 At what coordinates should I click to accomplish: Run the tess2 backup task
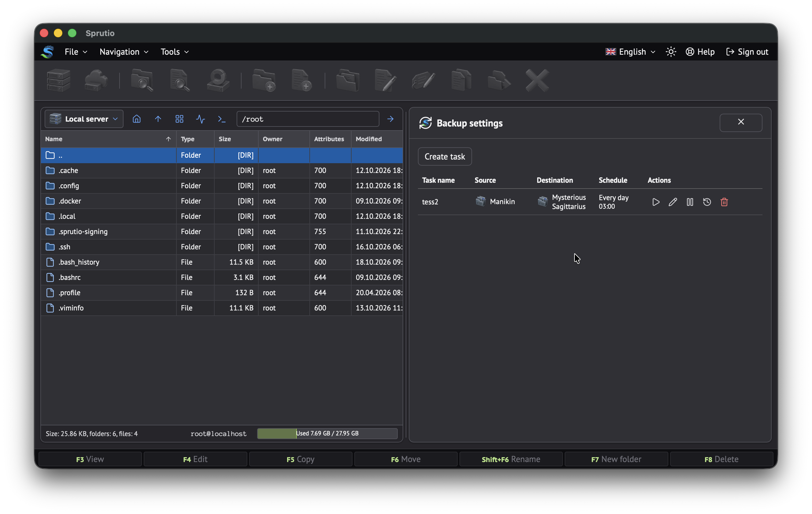pyautogui.click(x=655, y=202)
